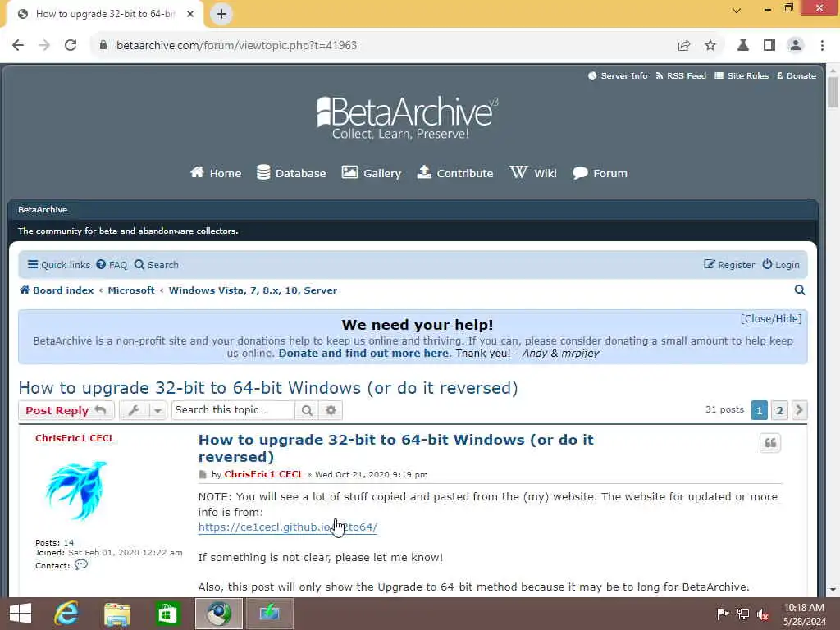Go to next page arrow
The height and width of the screenshot is (630, 840).
pos(799,410)
